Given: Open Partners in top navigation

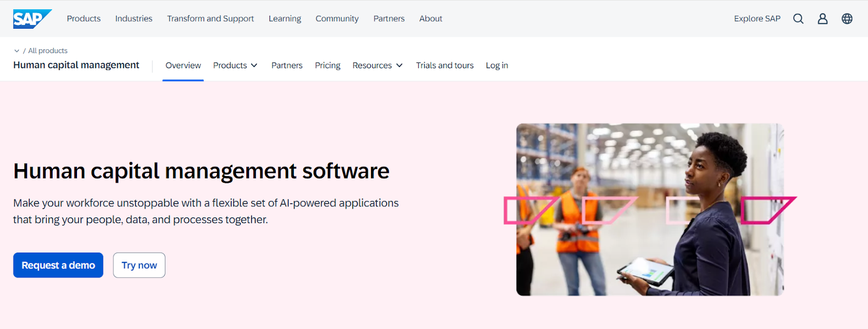Looking at the screenshot, I should 389,18.
